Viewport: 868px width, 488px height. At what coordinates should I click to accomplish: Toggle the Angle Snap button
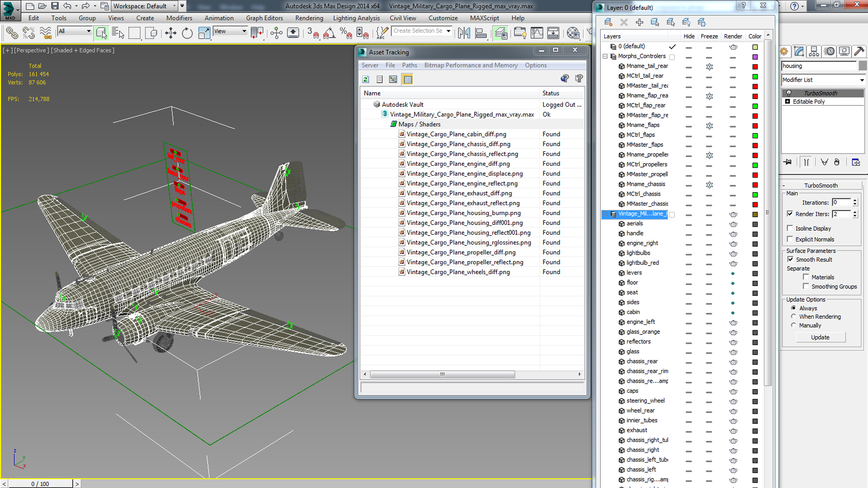[x=329, y=33]
